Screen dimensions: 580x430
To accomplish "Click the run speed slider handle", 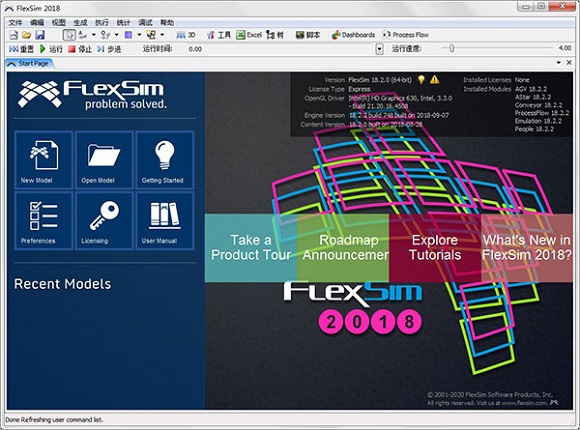I will pos(451,48).
